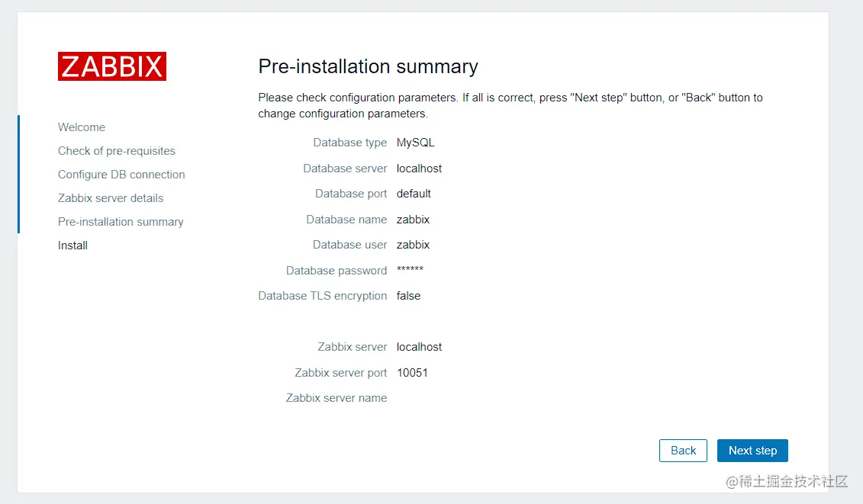
Task: Open the Install step
Action: click(72, 245)
